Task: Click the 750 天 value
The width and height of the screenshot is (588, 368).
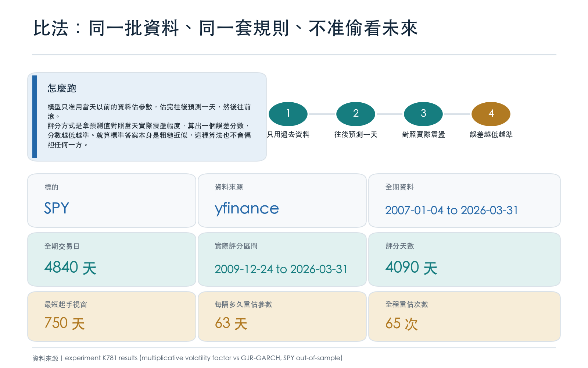Action: pos(65,323)
